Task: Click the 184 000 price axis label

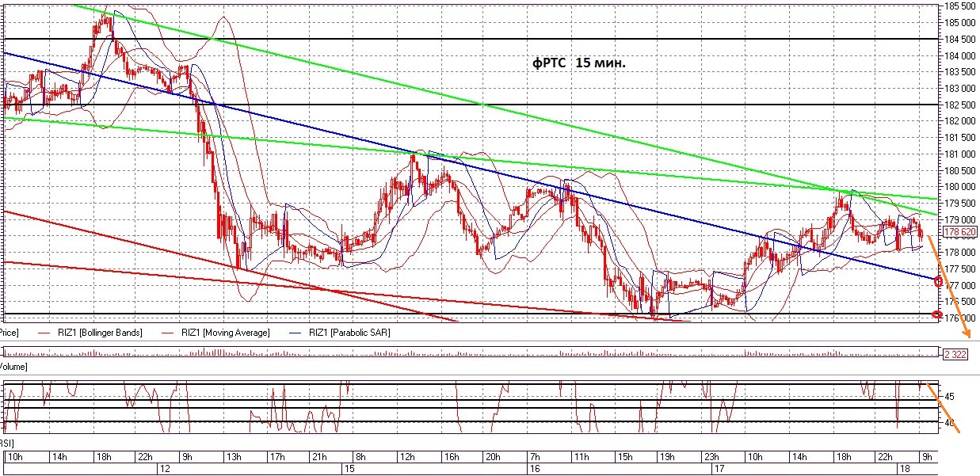Action: tap(960, 56)
